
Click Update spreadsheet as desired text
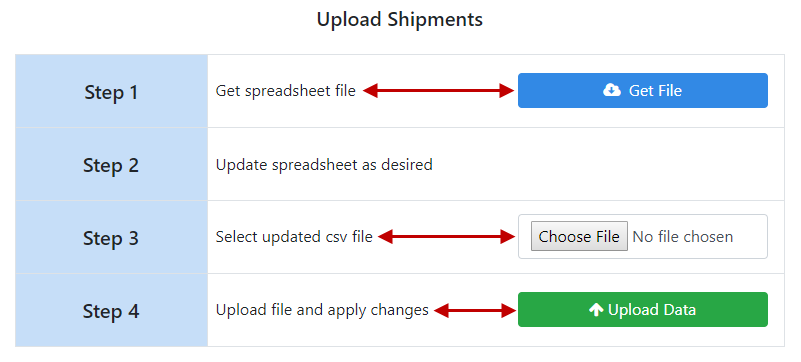tap(324, 165)
